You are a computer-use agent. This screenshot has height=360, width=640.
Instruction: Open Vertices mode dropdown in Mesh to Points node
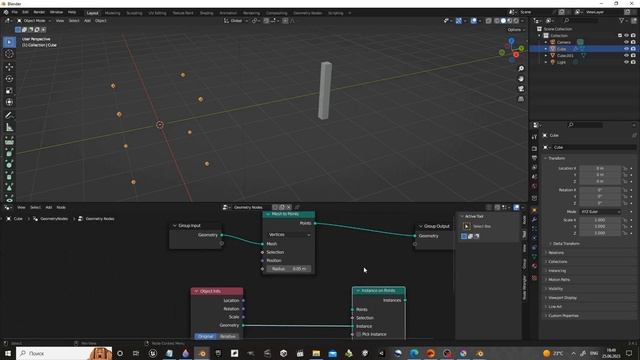click(x=289, y=235)
